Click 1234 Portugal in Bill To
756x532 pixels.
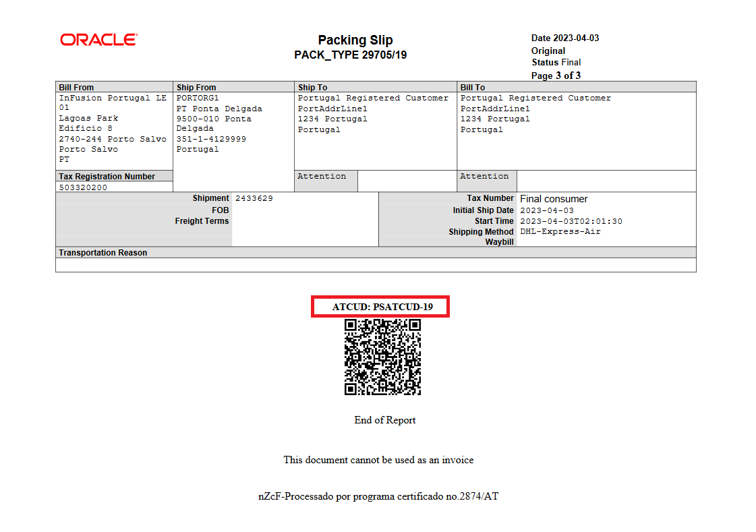(495, 119)
